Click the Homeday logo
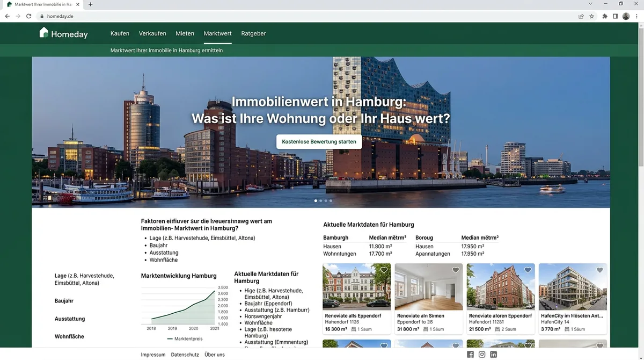This screenshot has width=644, height=360. (63, 33)
